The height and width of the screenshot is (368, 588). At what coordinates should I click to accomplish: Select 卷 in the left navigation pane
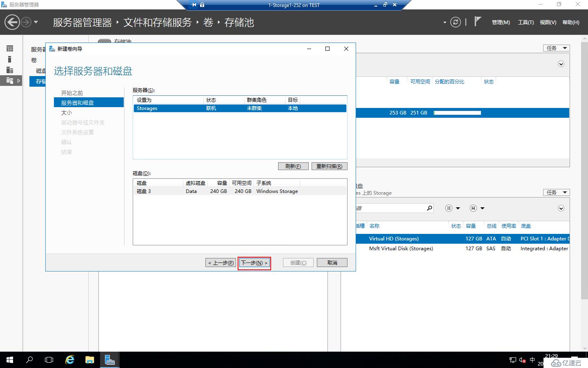34,60
